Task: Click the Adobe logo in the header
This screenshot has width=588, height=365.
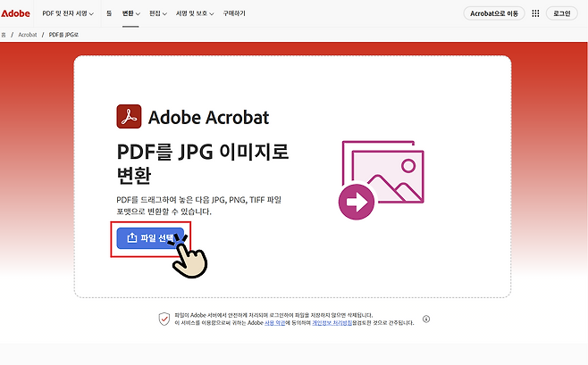Action: point(15,13)
